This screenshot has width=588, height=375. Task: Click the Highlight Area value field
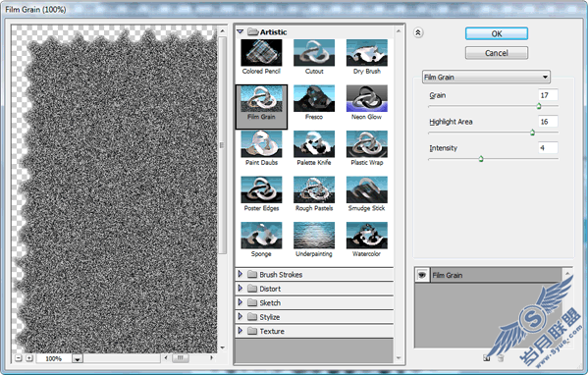(548, 122)
